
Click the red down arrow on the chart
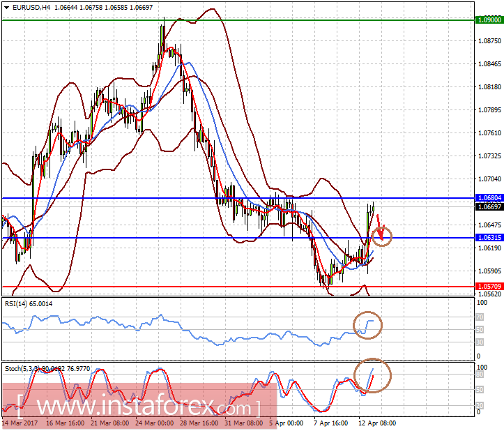[x=380, y=227]
